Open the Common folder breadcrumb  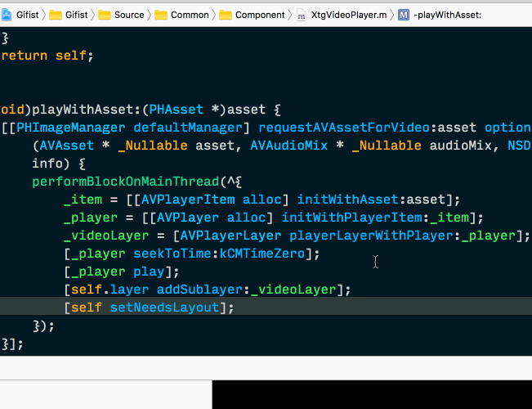(x=182, y=15)
